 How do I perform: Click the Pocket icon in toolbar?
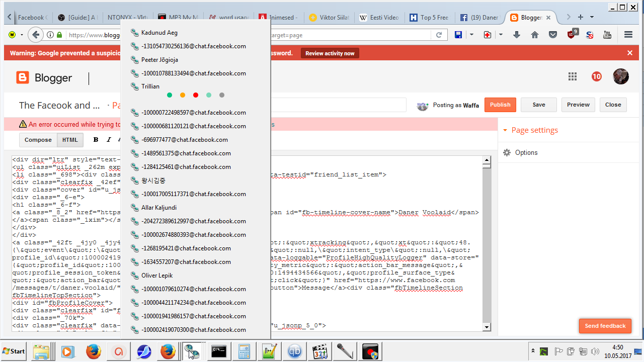[x=553, y=35]
